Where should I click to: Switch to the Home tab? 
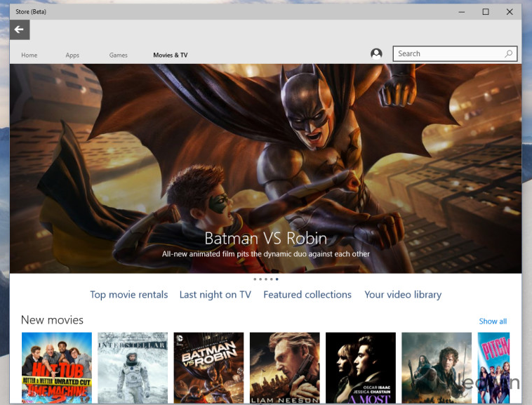[x=29, y=55]
